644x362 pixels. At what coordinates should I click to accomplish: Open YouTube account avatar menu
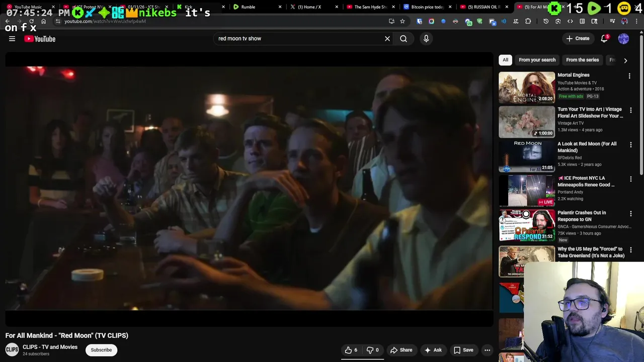coord(623,38)
